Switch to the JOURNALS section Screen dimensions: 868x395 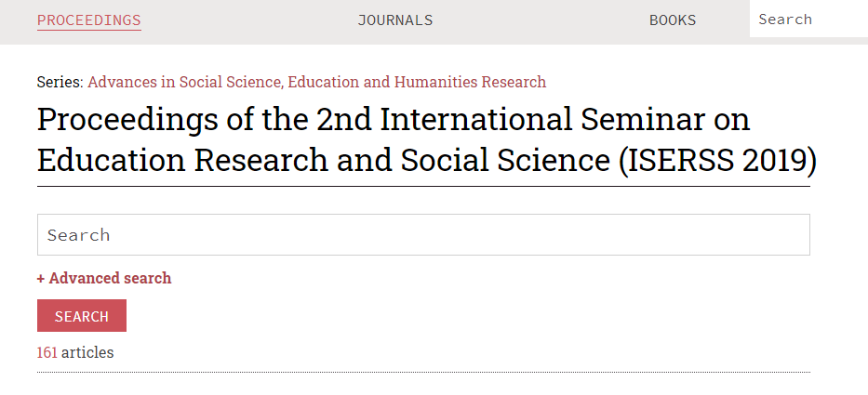coord(394,20)
